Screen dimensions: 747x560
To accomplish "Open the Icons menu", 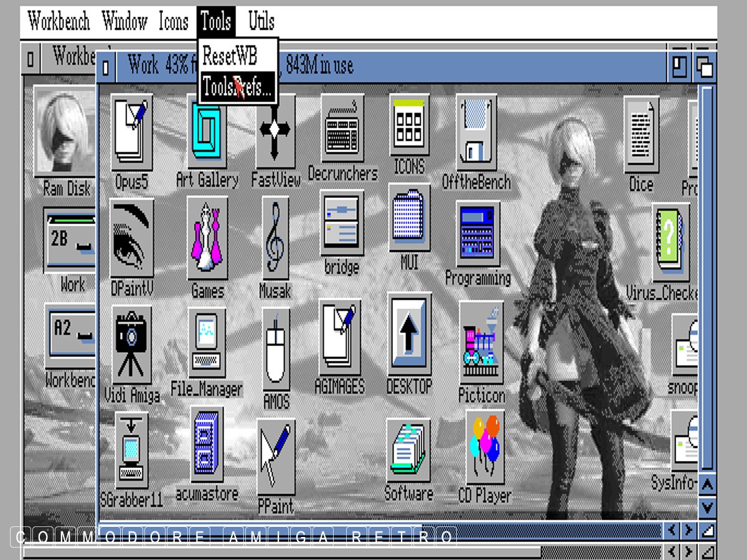I will pyautogui.click(x=173, y=22).
